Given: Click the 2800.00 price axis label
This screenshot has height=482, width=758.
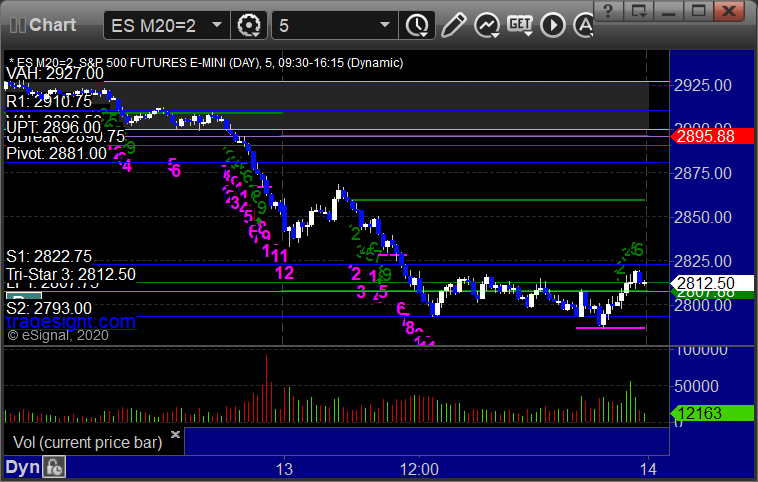Looking at the screenshot, I should [x=703, y=305].
